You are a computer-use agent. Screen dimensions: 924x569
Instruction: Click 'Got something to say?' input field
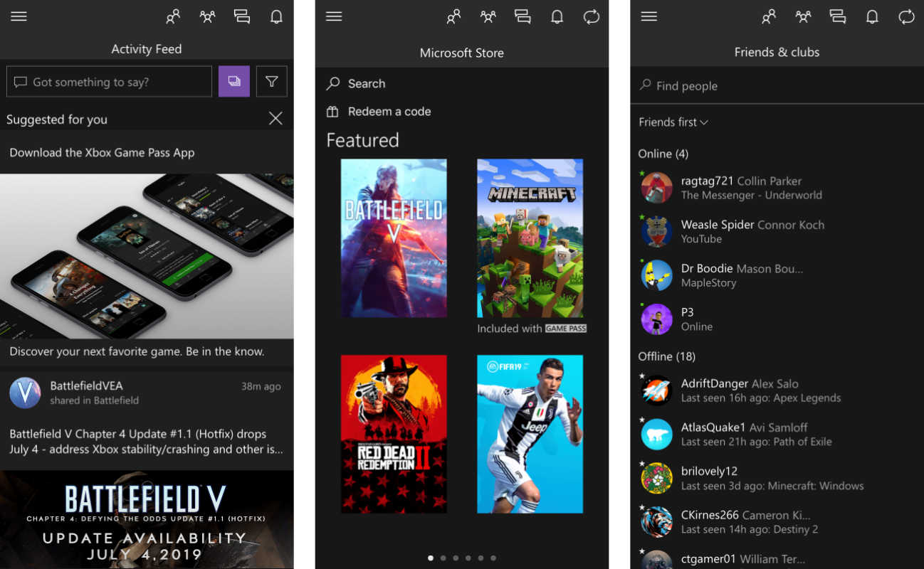click(109, 81)
